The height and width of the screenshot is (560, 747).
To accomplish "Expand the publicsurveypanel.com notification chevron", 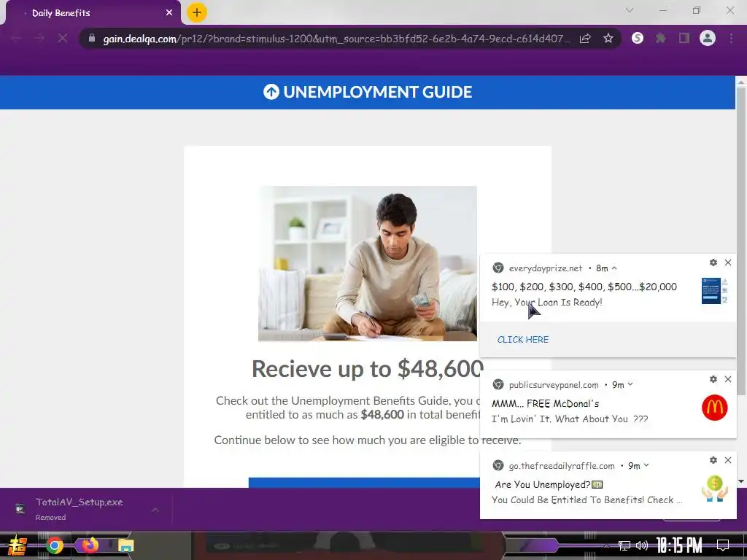I will (x=630, y=384).
